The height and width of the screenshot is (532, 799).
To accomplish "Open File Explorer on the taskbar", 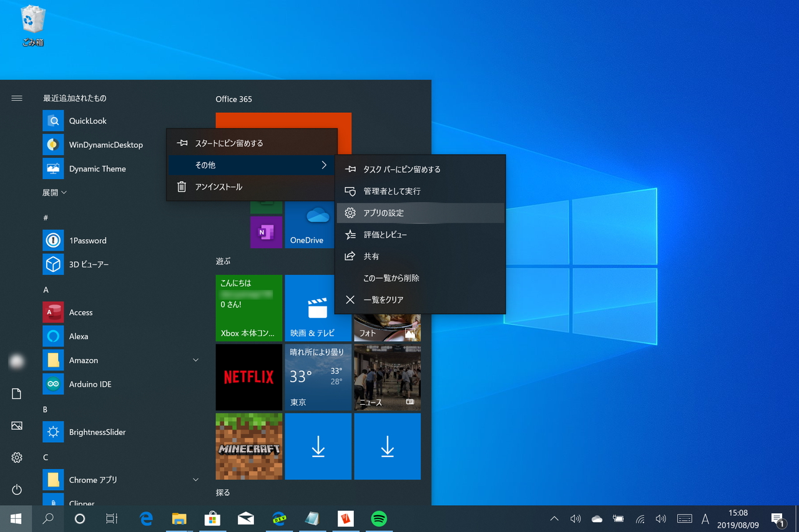I will point(179,519).
